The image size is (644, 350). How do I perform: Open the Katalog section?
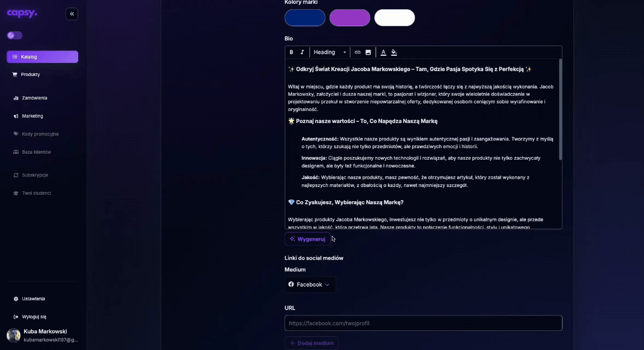(42, 57)
